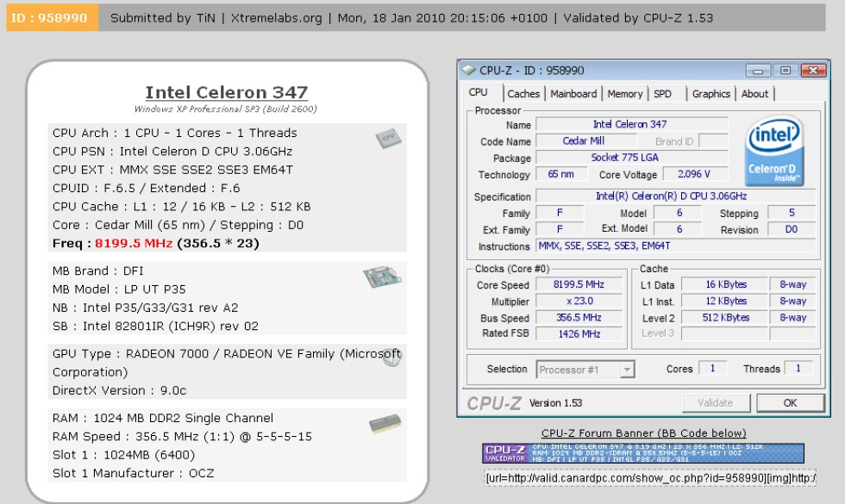Click the RAM module icon beside RAM details
Viewport: 845px width, 504px height.
(385, 424)
